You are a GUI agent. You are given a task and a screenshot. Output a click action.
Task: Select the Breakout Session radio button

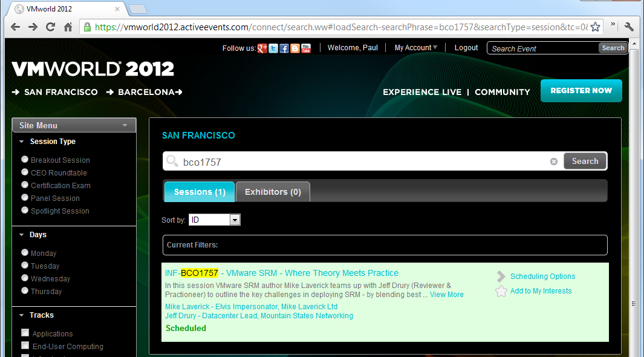pos(25,159)
